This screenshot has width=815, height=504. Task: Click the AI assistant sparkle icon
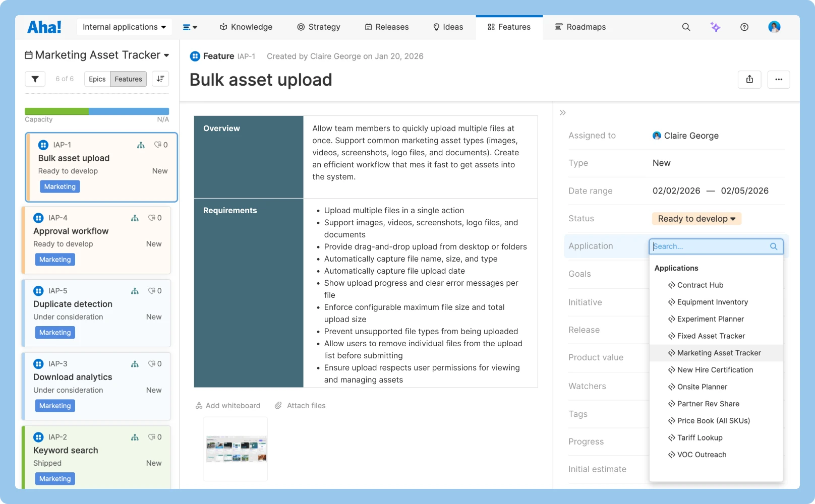tap(715, 27)
